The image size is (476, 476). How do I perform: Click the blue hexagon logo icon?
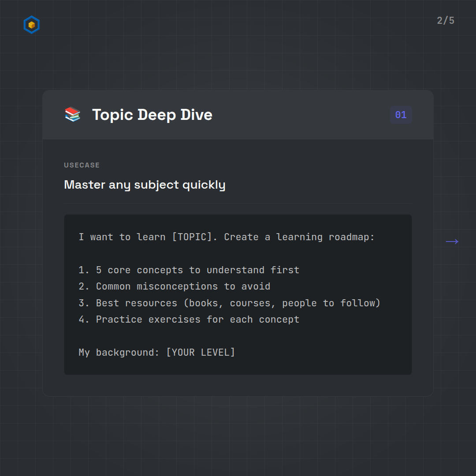[x=31, y=25]
